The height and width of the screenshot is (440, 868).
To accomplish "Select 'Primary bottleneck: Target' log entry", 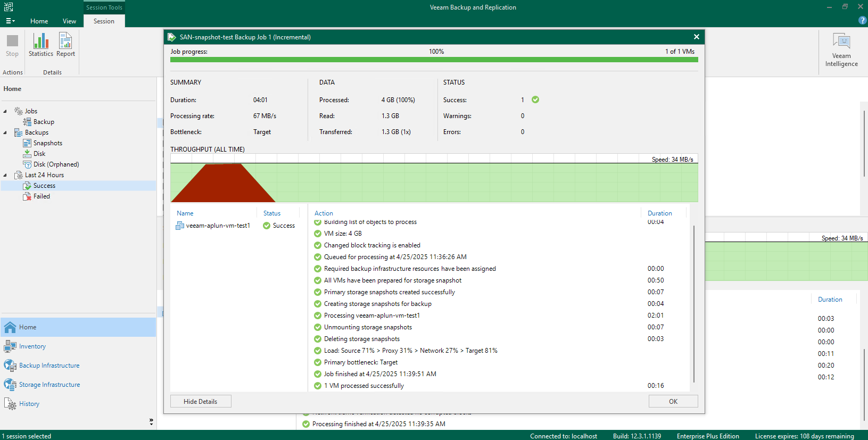I will click(360, 362).
